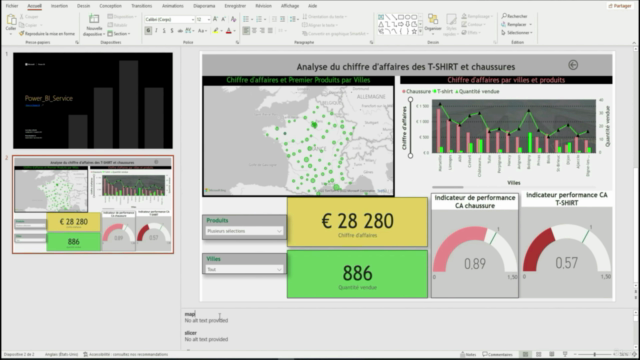This screenshot has width=640, height=360.
Task: Open the Effets shape effects dropdown
Action: 471,33
